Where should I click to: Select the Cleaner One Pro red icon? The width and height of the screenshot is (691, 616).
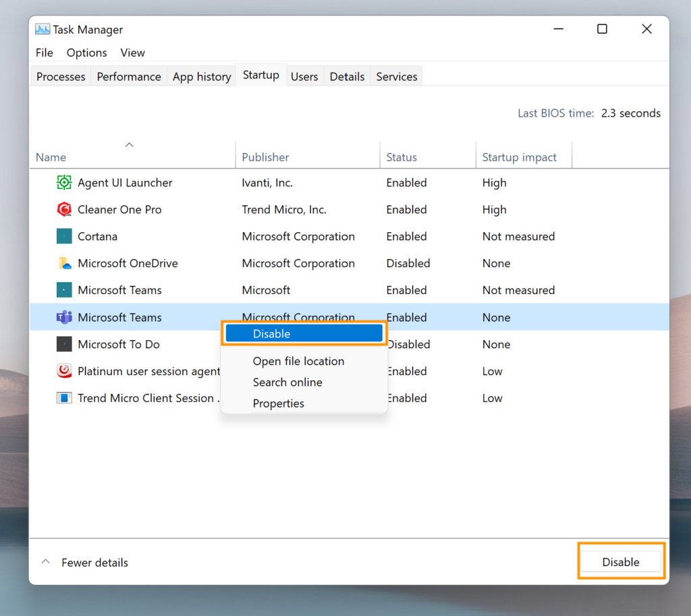[64, 210]
